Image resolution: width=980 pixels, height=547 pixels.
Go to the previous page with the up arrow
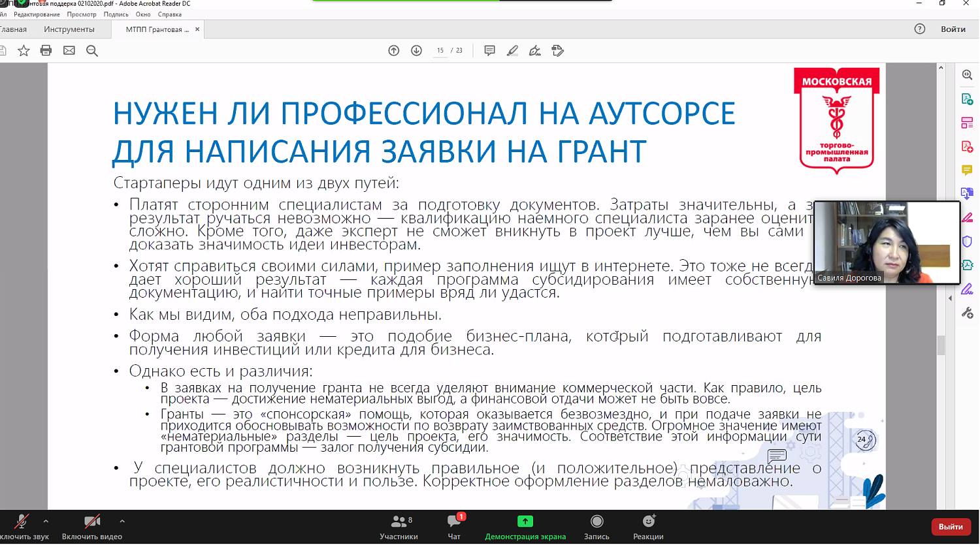394,50
